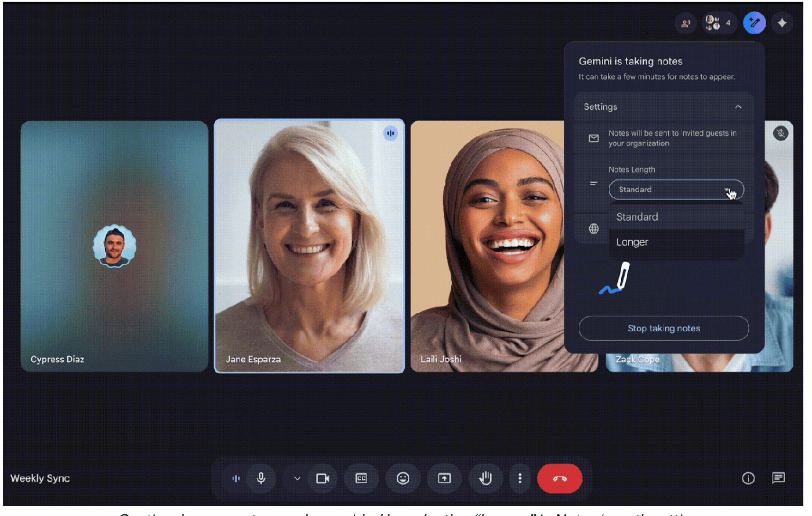
Task: Open the meeting details info icon
Action: pos(748,478)
